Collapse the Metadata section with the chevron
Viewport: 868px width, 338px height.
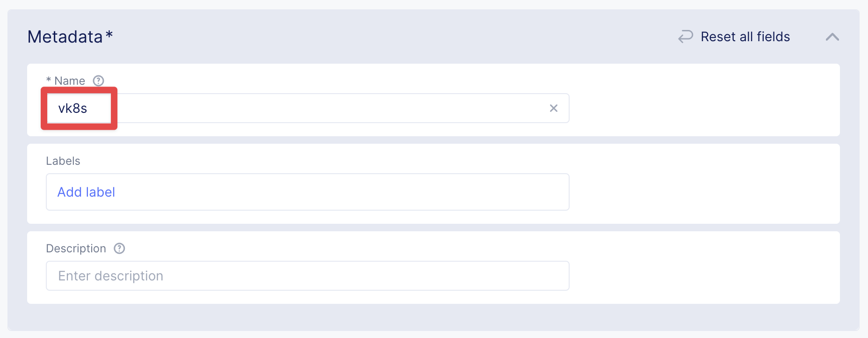tap(832, 37)
